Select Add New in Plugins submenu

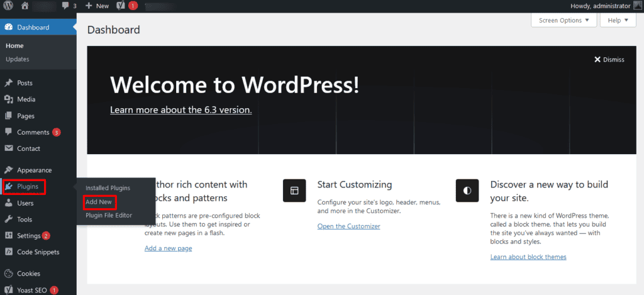pos(99,202)
